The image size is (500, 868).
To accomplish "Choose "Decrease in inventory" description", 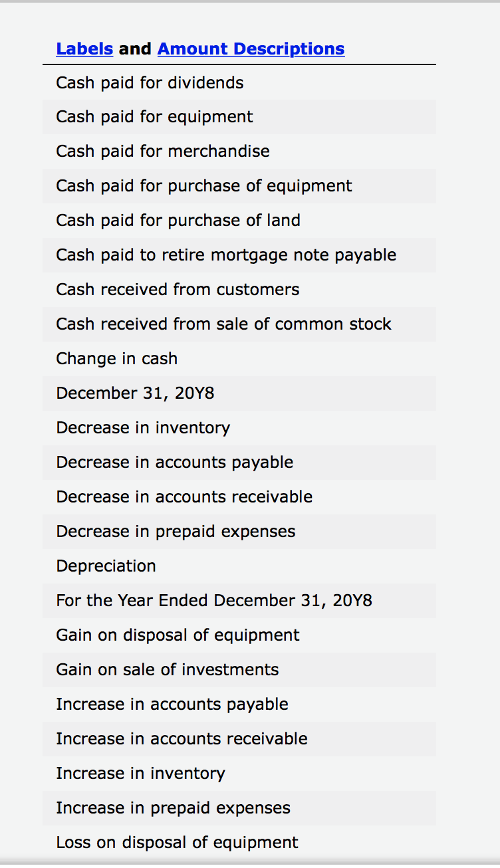I will (x=142, y=427).
